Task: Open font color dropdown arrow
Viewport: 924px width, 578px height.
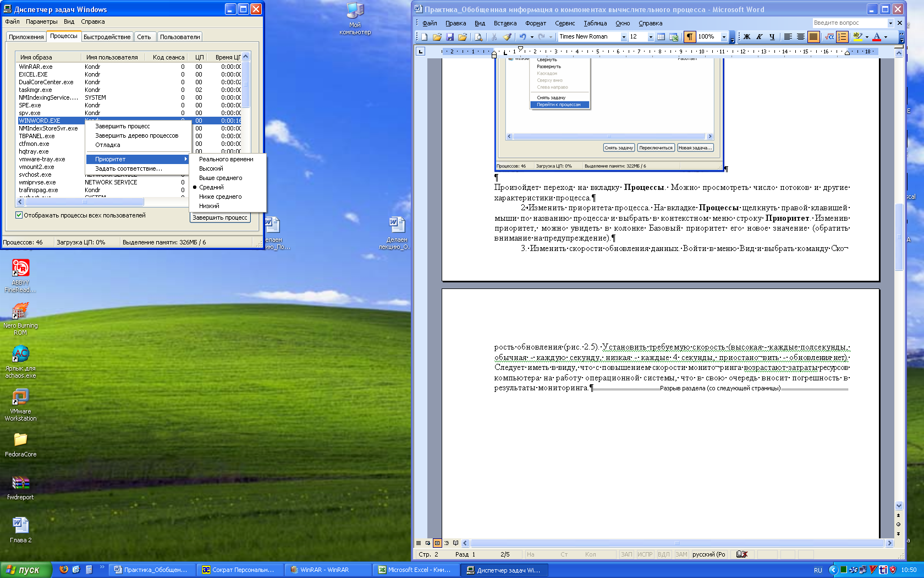Action: point(886,37)
